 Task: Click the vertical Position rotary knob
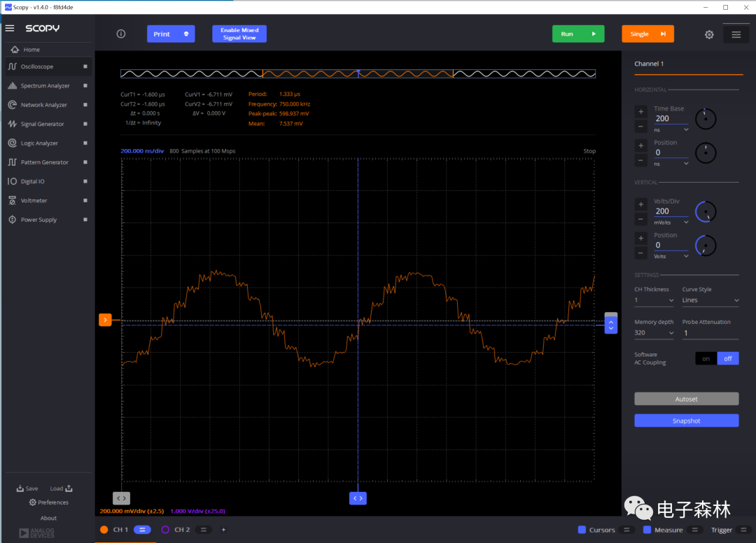[x=706, y=246]
